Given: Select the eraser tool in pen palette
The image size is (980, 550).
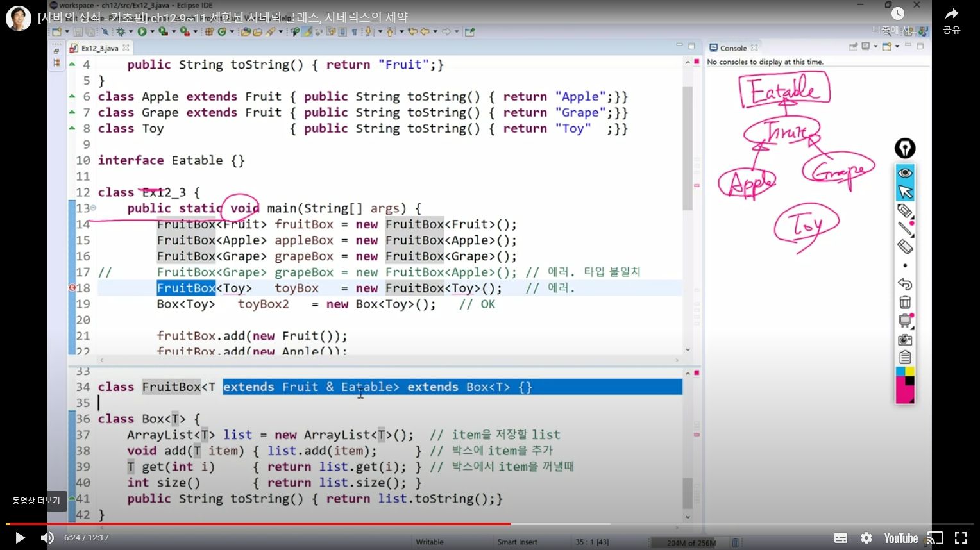Looking at the screenshot, I should coord(905,246).
